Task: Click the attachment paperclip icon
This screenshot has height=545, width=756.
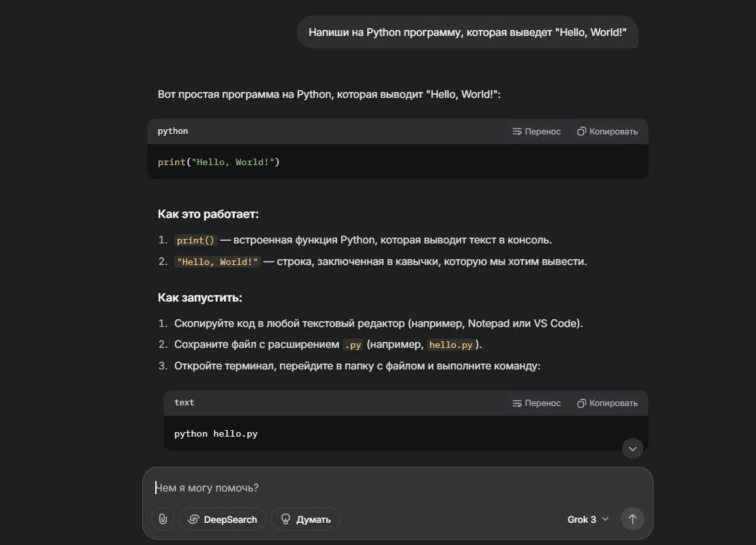Action: [x=162, y=519]
